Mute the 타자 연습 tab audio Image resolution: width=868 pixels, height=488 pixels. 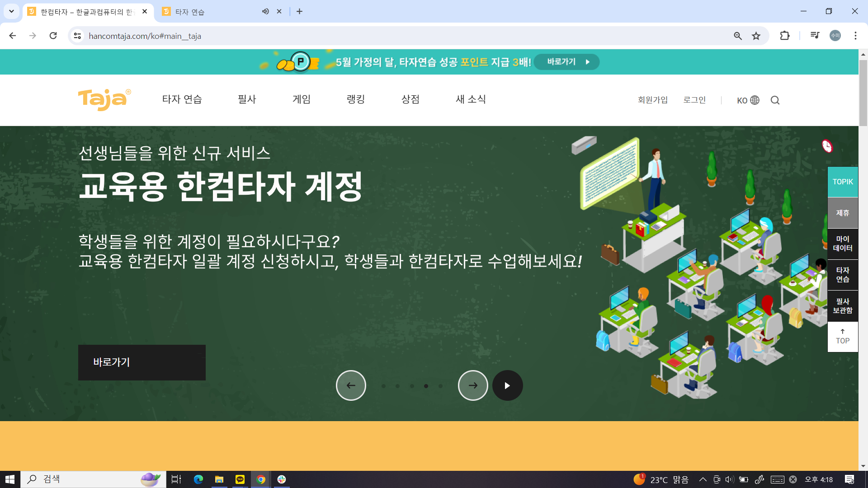coord(265,12)
